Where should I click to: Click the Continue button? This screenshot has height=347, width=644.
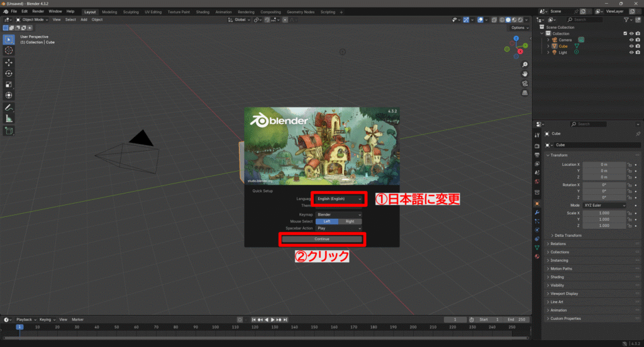tap(322, 239)
